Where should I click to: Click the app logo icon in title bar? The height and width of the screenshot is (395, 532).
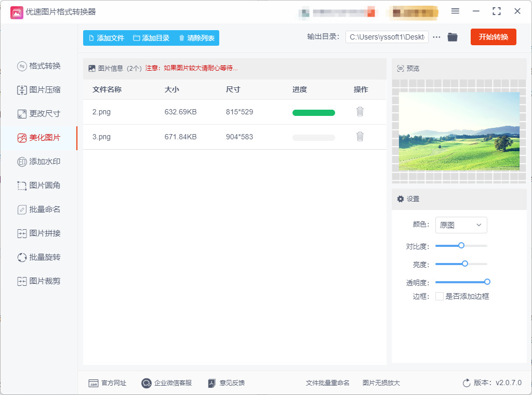click(17, 12)
